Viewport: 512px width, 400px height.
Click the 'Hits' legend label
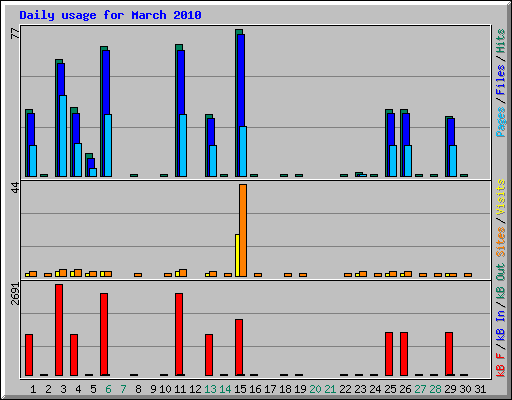(501, 41)
